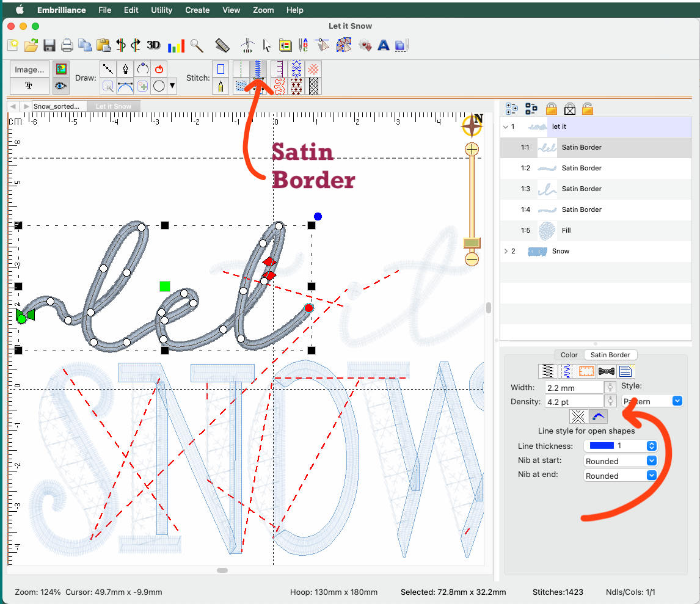
Task: Toggle the eye visibility button
Action: coord(60,86)
